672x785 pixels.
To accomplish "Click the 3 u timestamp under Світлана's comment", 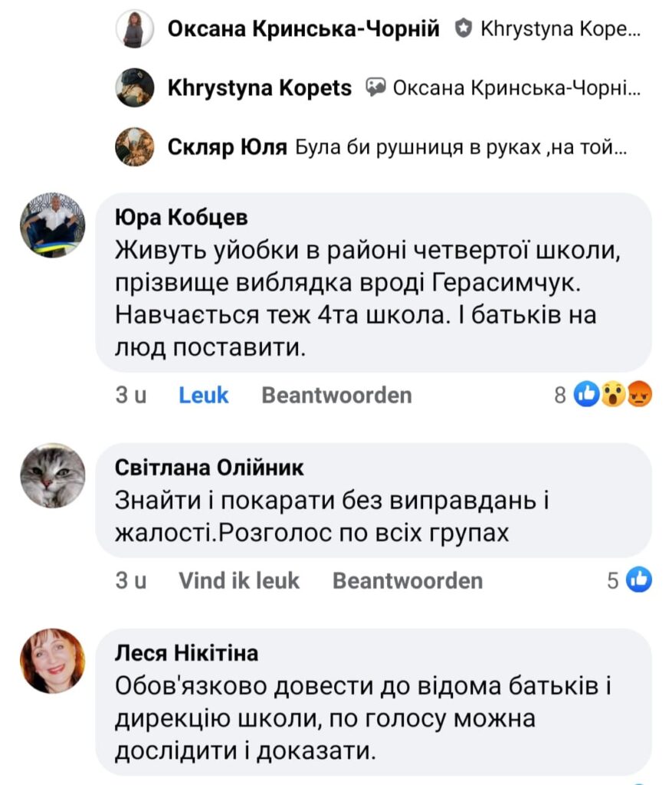I will 130,581.
